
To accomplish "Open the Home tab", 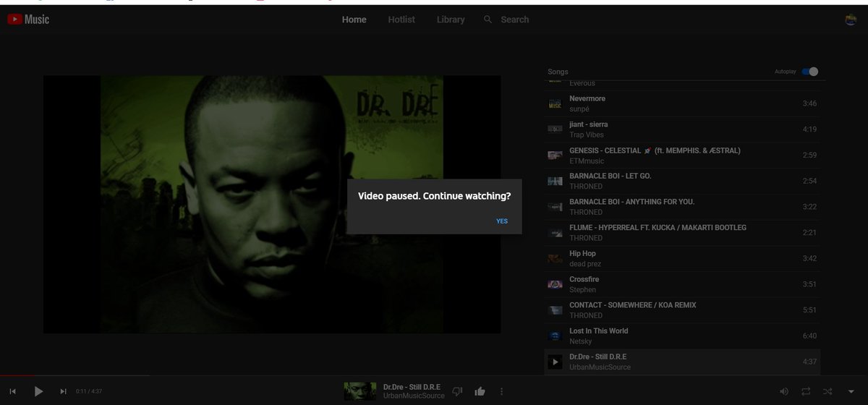I will coord(354,20).
